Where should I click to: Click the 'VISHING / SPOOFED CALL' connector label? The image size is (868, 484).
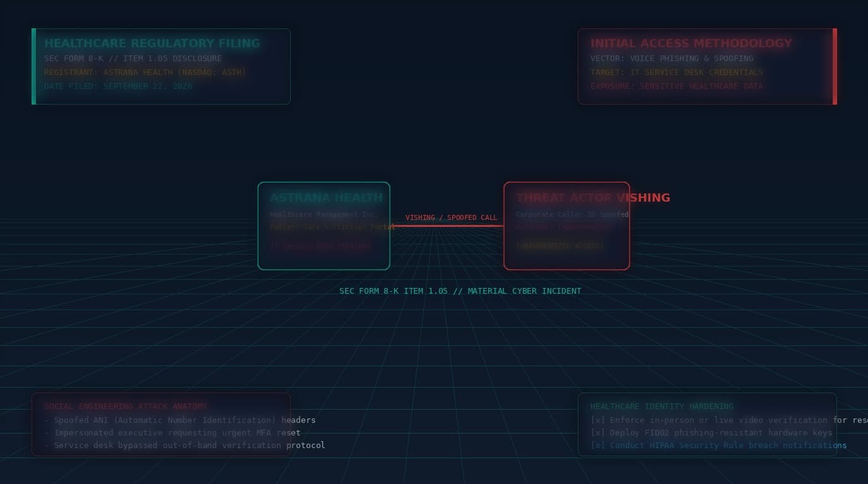tap(451, 218)
